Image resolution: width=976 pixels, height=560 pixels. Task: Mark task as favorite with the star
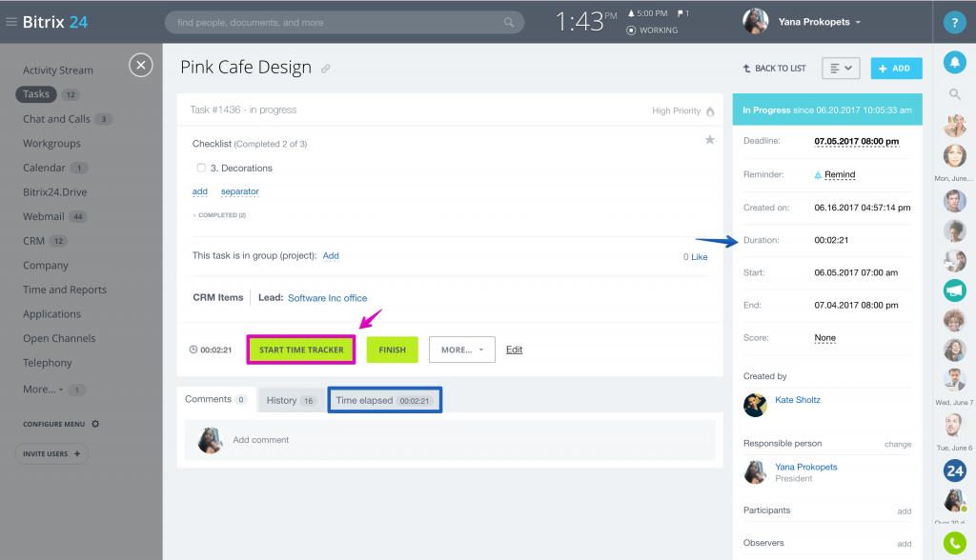pos(709,140)
